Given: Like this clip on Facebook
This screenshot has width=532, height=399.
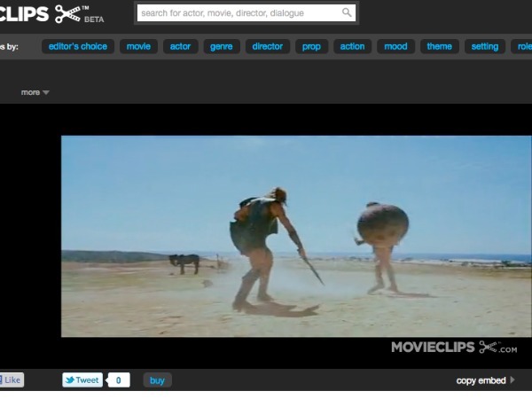Looking at the screenshot, I should (x=12, y=380).
